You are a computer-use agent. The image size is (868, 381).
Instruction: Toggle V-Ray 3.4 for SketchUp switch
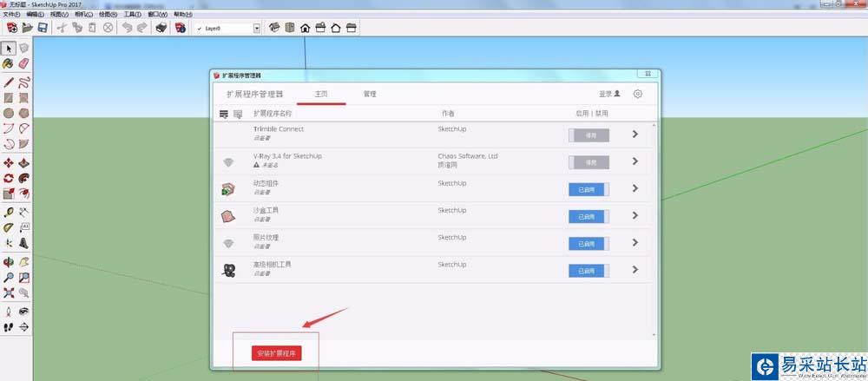(x=589, y=162)
